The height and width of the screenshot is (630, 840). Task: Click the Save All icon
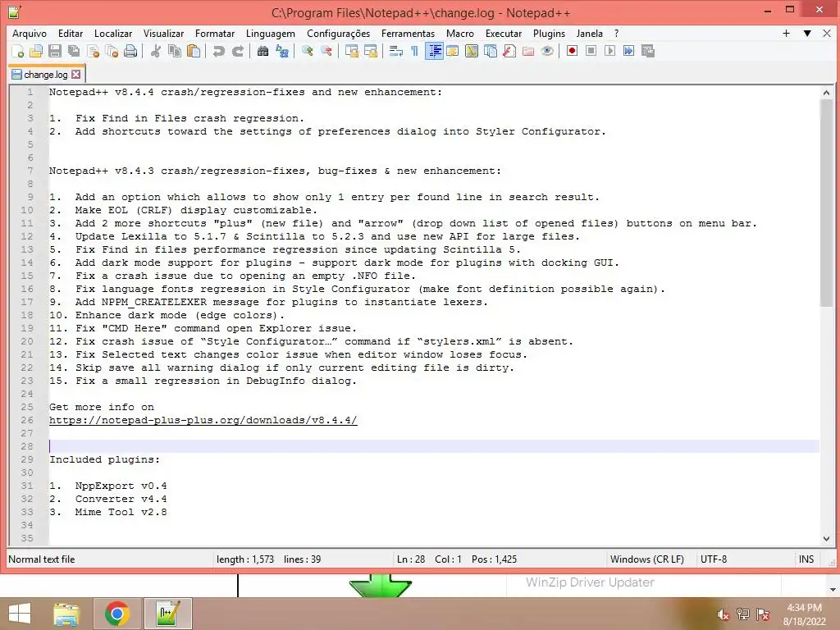click(x=74, y=51)
